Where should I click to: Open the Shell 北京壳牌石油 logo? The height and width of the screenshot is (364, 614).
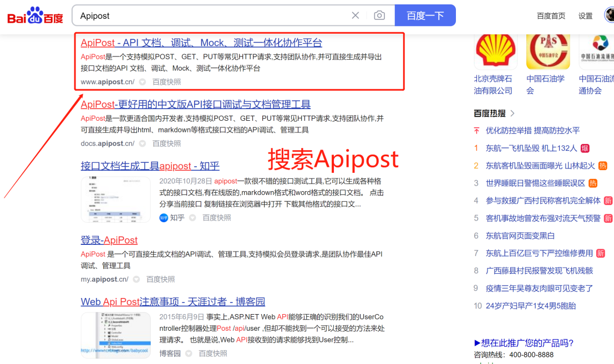pos(495,51)
